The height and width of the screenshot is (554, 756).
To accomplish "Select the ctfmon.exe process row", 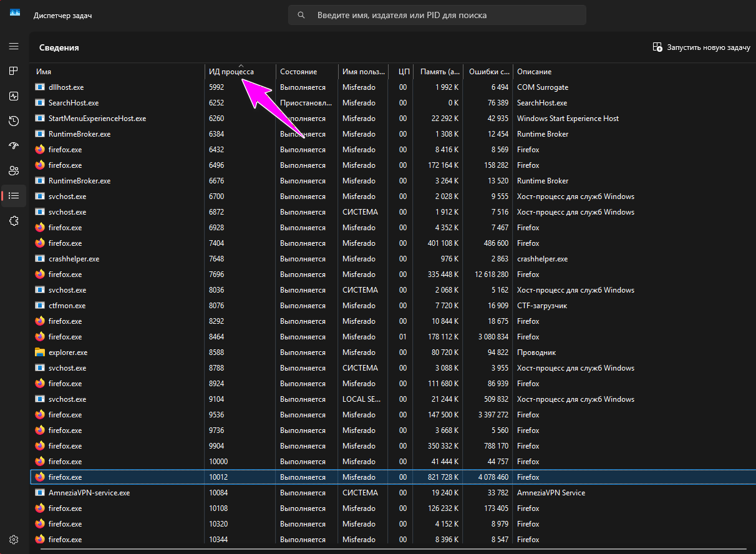I will pos(67,306).
